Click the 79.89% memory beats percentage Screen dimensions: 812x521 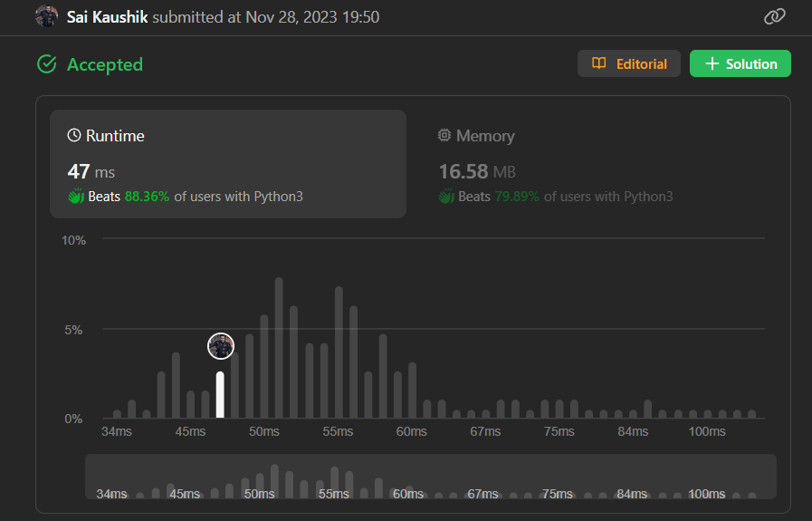[x=517, y=197]
